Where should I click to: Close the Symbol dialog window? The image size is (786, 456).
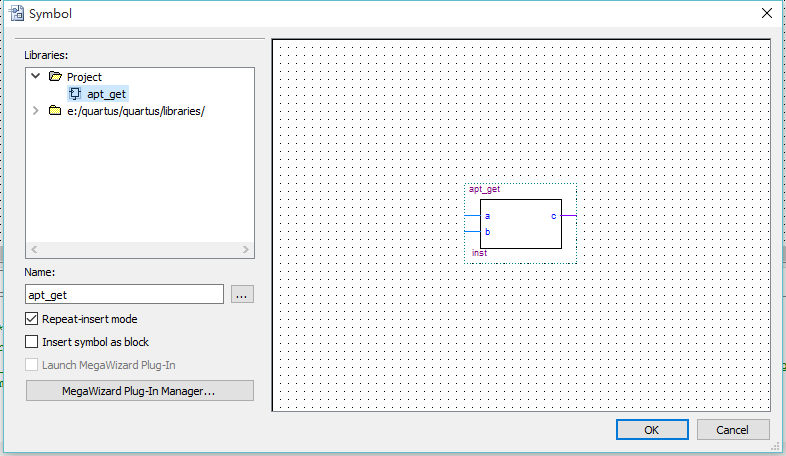[767, 14]
